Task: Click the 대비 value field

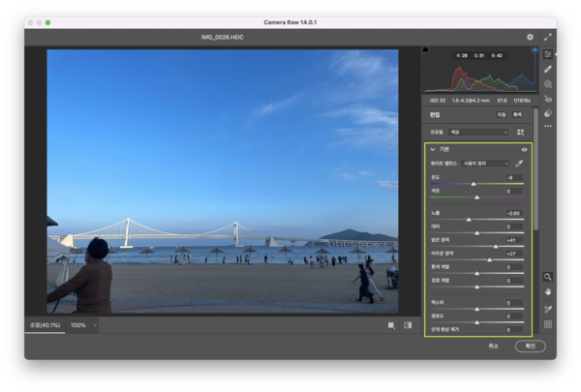Action: (x=514, y=226)
